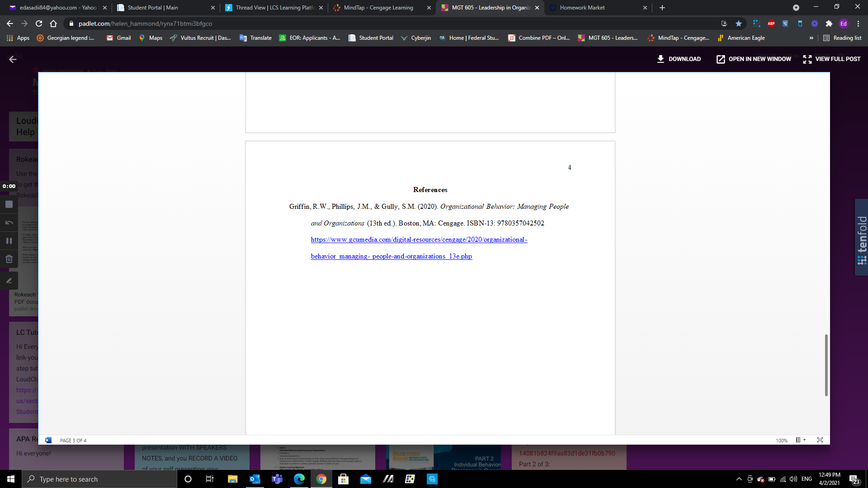This screenshot has height=488, width=868.
Task: Stop the screen recording square button
Action: click(x=9, y=204)
